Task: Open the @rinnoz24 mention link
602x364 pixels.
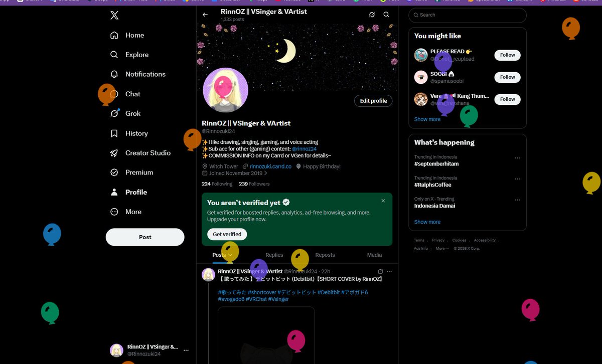Action: tap(305, 149)
